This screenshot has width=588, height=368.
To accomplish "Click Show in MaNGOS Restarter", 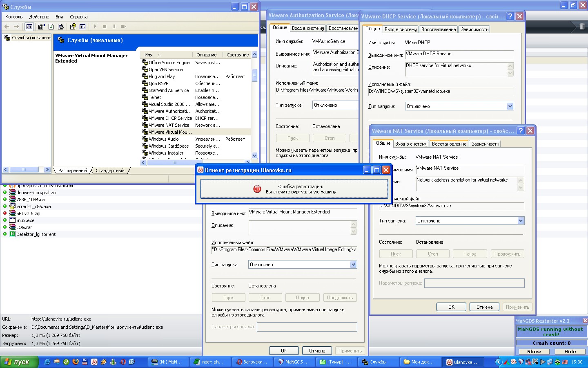I will click(x=534, y=352).
